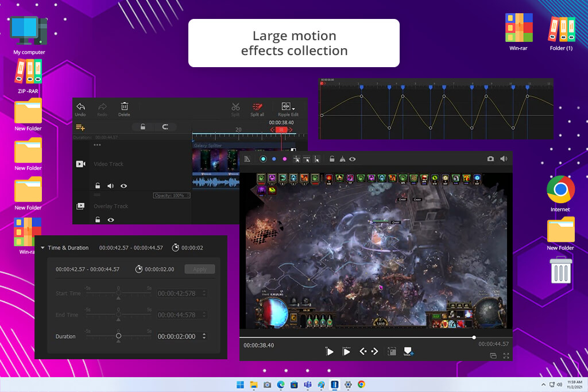Open the Windows Start menu
This screenshot has height=392, width=588.
[240, 385]
